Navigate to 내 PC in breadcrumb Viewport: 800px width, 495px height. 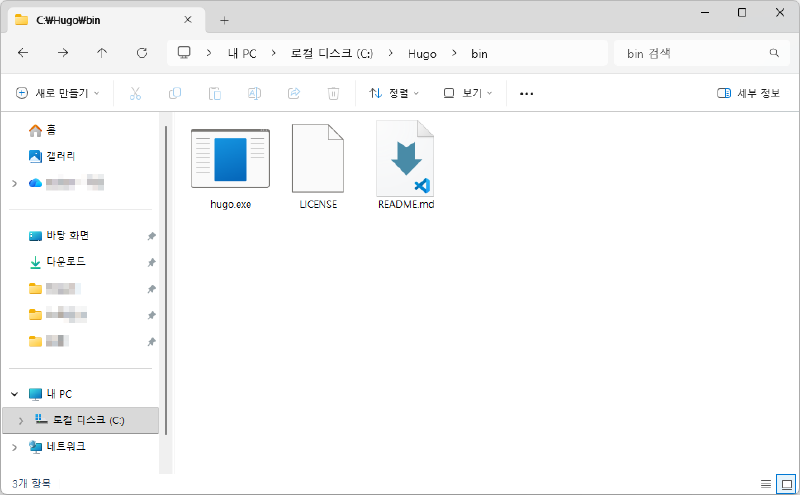click(242, 54)
